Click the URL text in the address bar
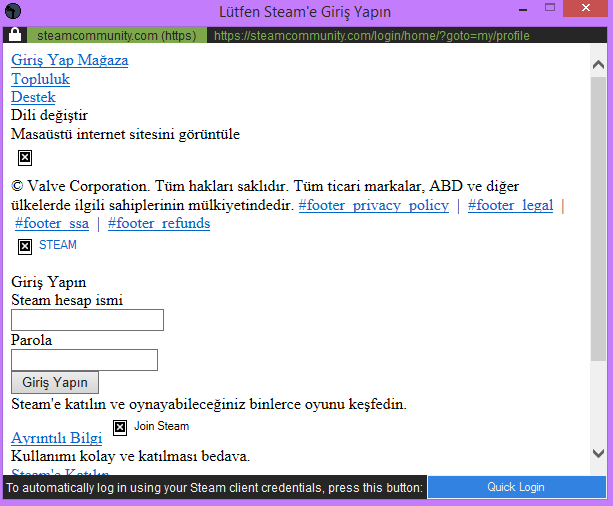Screen dimensions: 613x506 (x=371, y=36)
